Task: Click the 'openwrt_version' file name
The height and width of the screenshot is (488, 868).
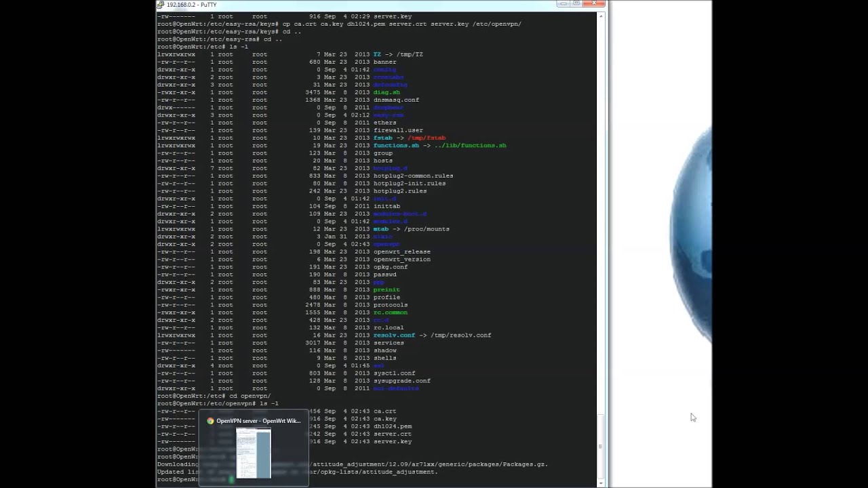Action: [402, 259]
